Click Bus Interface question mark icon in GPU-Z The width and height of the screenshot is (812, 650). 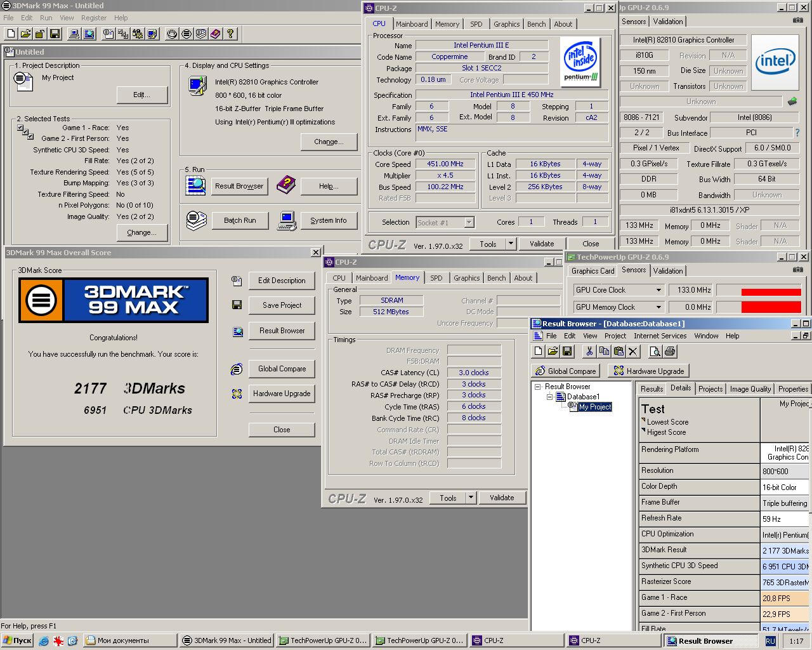[797, 133]
